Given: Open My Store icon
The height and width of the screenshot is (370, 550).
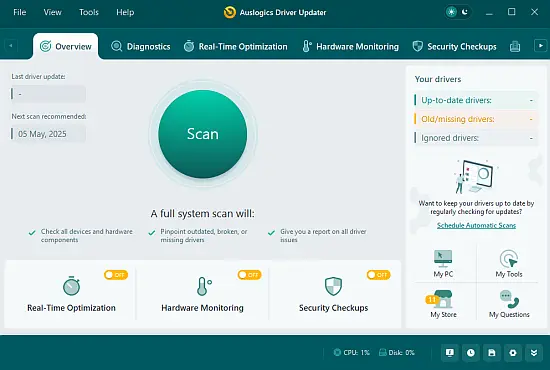Looking at the screenshot, I should pos(443,304).
